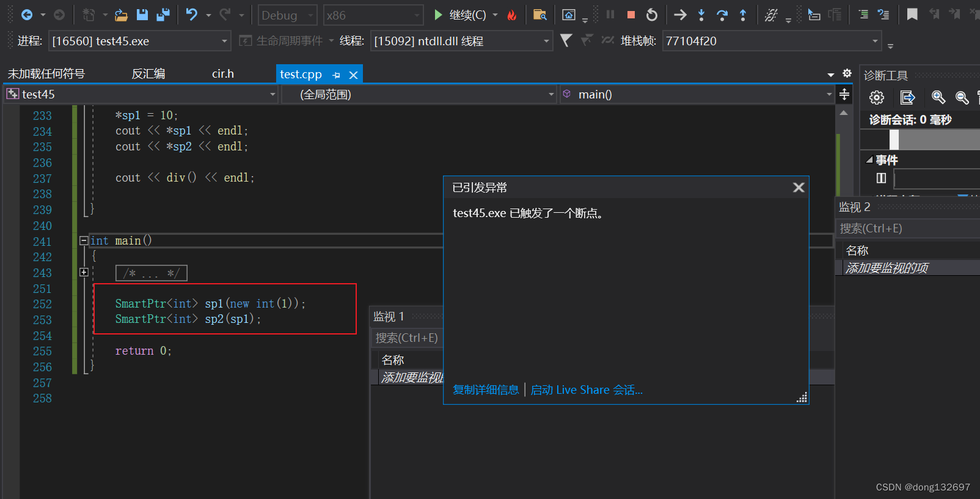Step Over with the curved arrow icon
980x499 pixels.
[722, 15]
